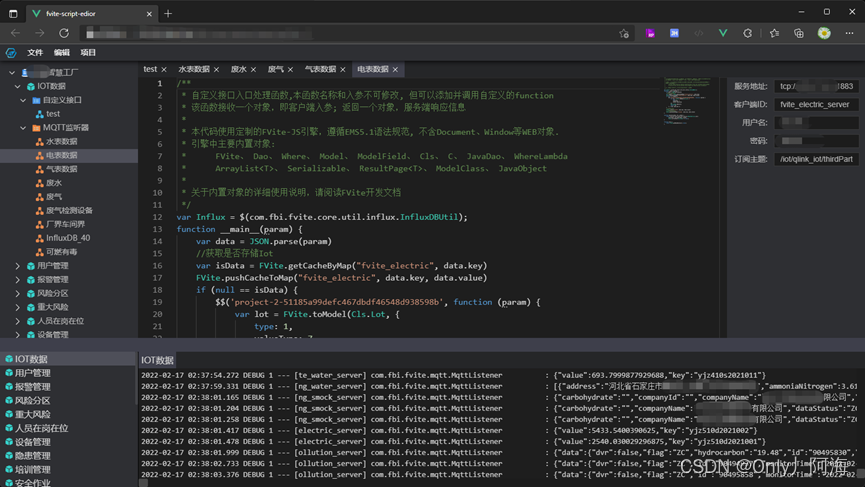The image size is (865, 487).
Task: Select 废气检测设备 listener in tree
Action: [70, 211]
